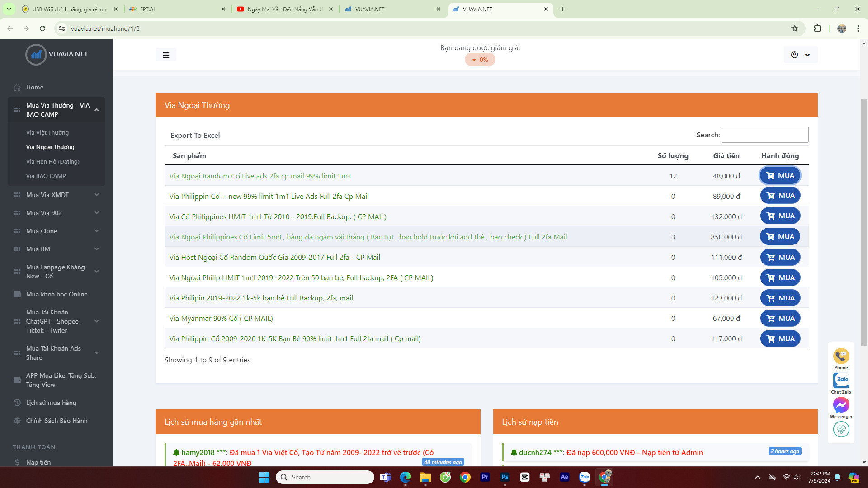Buy Via Ngoại Philippines Cổ Limit 5m8
868x488 pixels.
point(780,236)
